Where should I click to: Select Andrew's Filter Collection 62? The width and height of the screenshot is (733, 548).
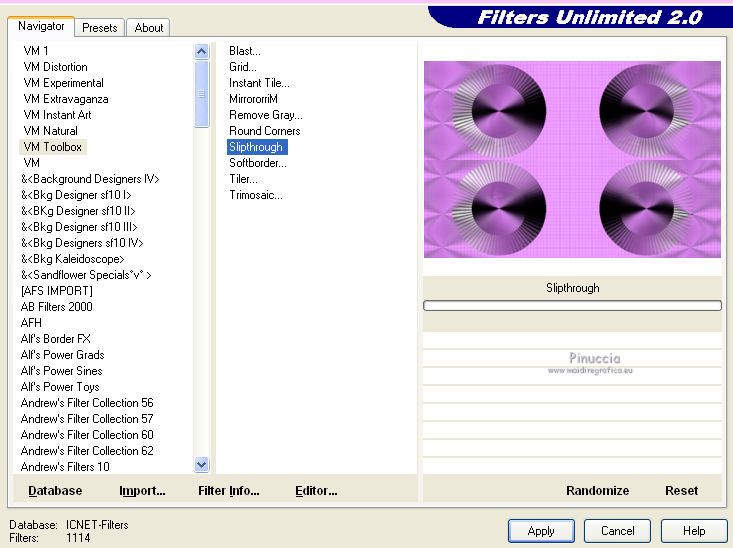87,451
